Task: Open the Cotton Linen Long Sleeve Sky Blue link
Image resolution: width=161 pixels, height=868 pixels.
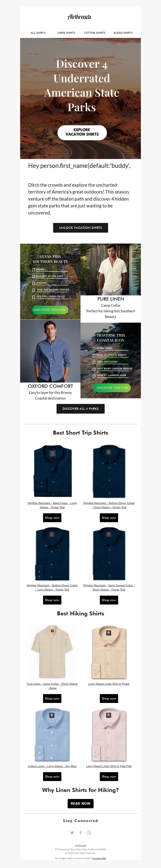Action: [x=52, y=766]
